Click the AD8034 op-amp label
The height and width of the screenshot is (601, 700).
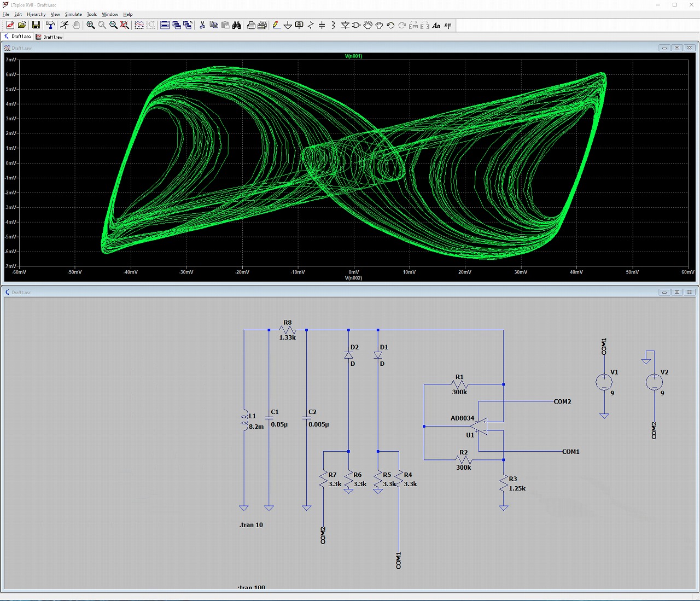click(x=462, y=418)
